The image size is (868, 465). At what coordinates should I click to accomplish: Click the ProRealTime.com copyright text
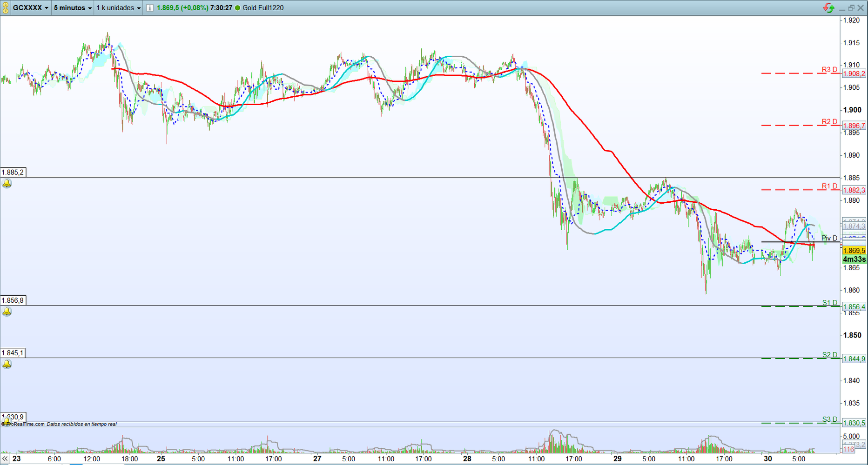point(23,424)
